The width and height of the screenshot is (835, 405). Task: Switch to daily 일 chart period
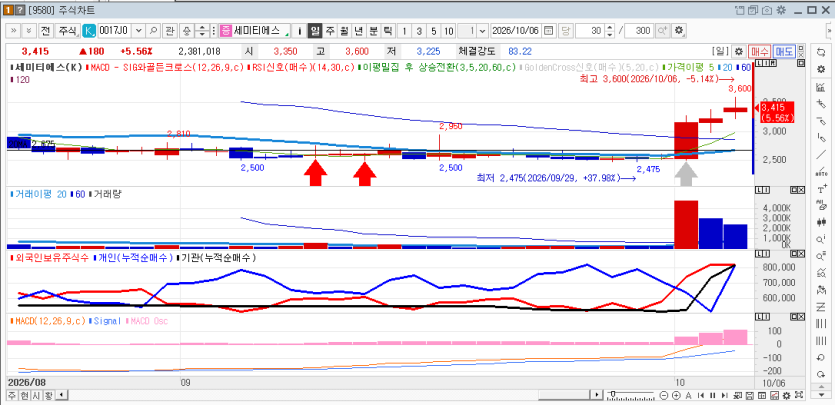click(x=315, y=31)
